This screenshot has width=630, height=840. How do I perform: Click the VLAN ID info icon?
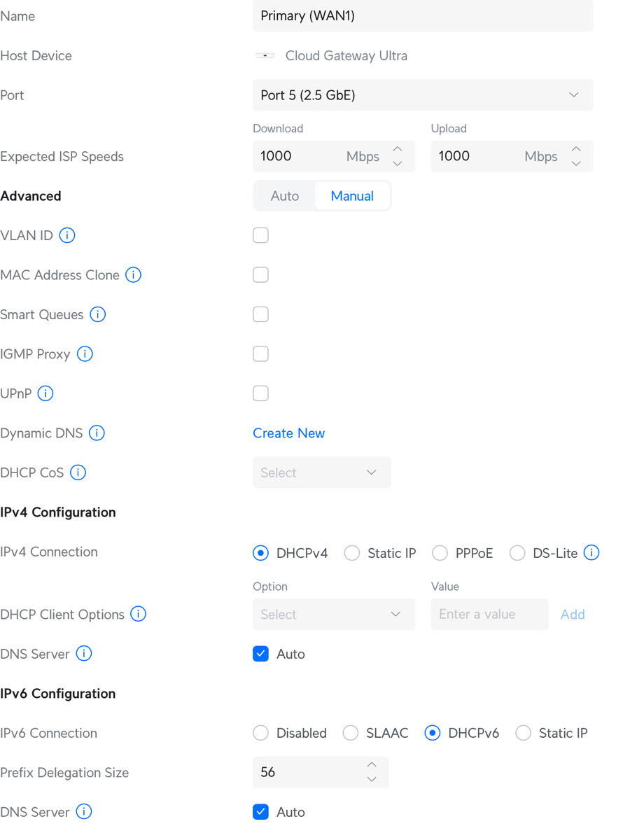pos(67,236)
